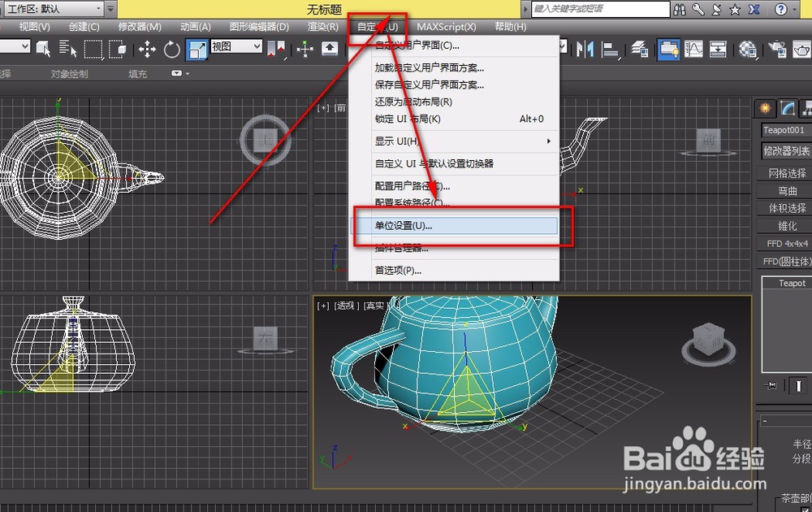Image resolution: width=812 pixels, height=512 pixels.
Task: Activate the Select and Move tool
Action: (x=147, y=50)
